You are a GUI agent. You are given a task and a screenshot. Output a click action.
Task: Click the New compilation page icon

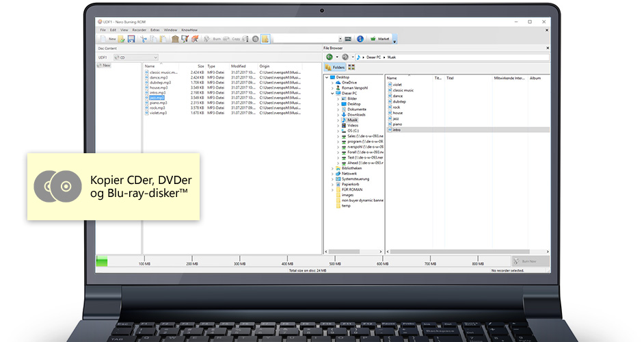point(103,39)
